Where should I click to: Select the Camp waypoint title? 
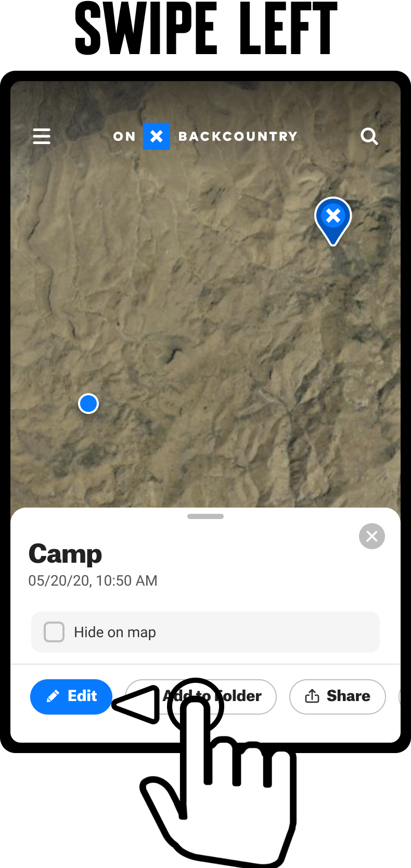65,554
